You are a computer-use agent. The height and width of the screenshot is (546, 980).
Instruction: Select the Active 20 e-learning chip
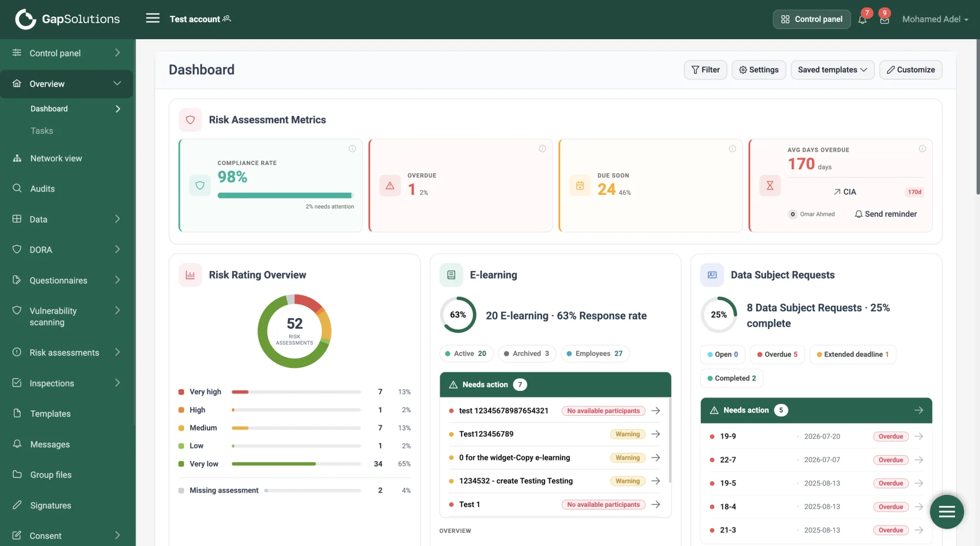coord(467,354)
